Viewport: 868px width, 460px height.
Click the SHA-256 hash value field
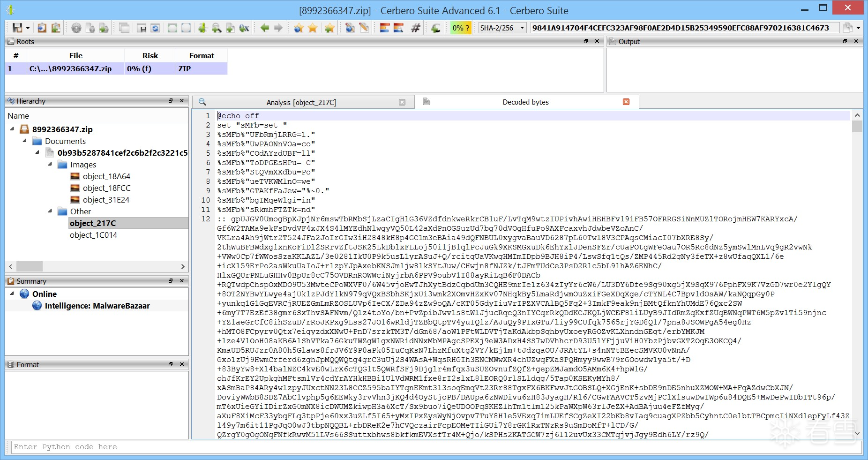[x=684, y=28]
